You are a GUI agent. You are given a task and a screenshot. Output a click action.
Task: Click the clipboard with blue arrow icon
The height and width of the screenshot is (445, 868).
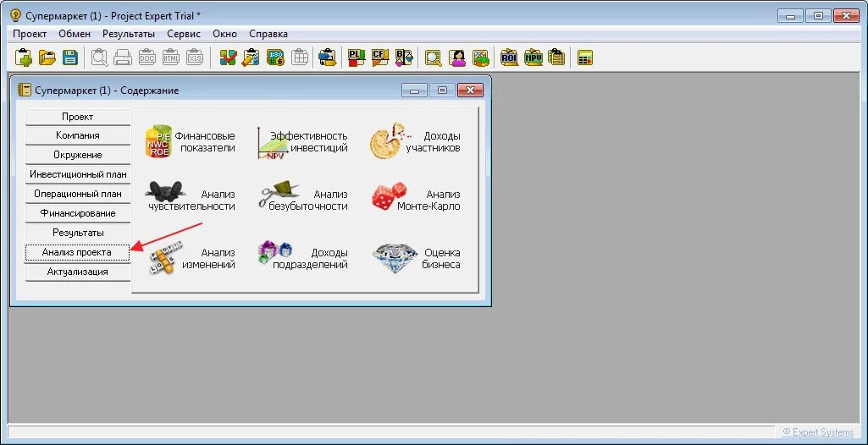pos(328,58)
